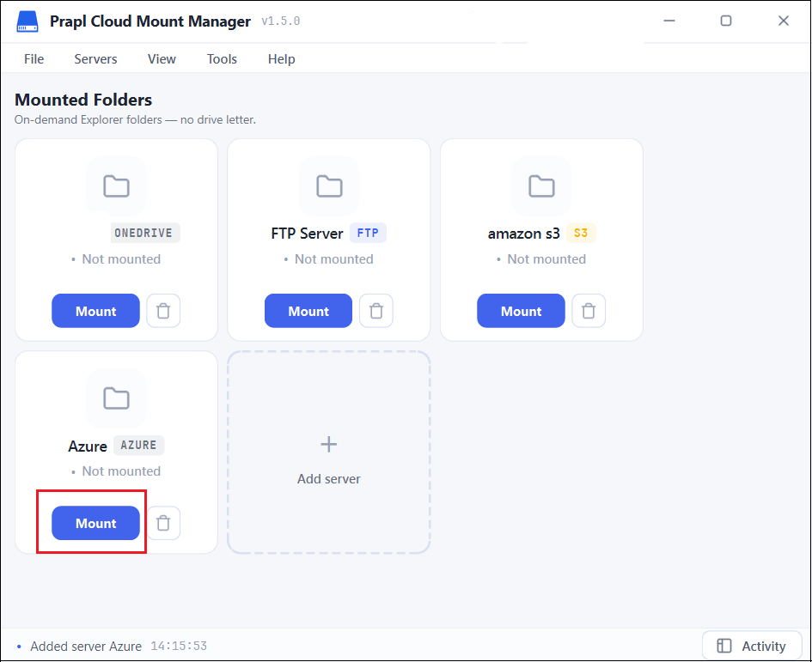Mount the Azure folder
The width and height of the screenshot is (812, 662).
coord(95,523)
